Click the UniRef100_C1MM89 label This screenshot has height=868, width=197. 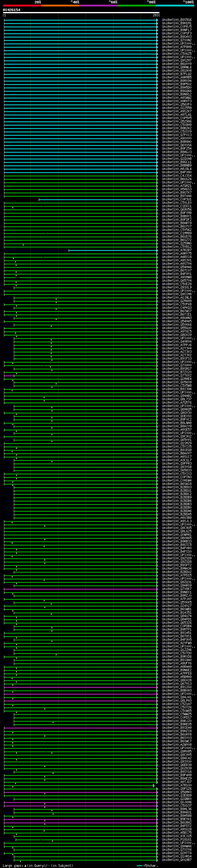coord(177,233)
